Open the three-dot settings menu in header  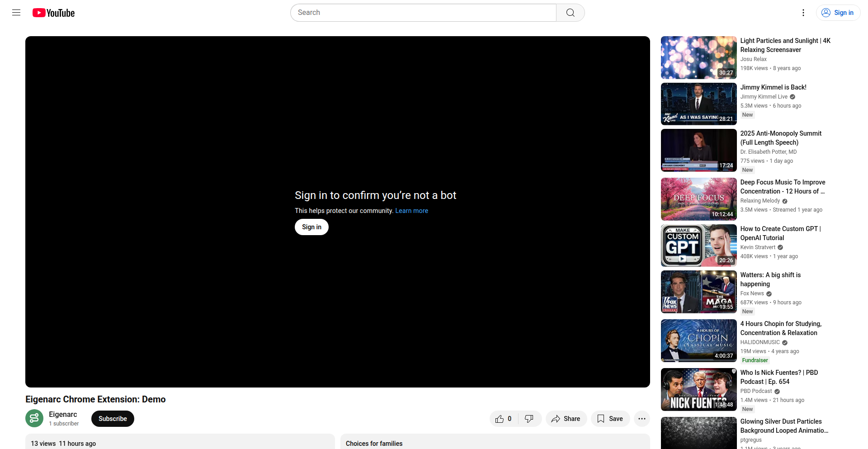pos(803,13)
